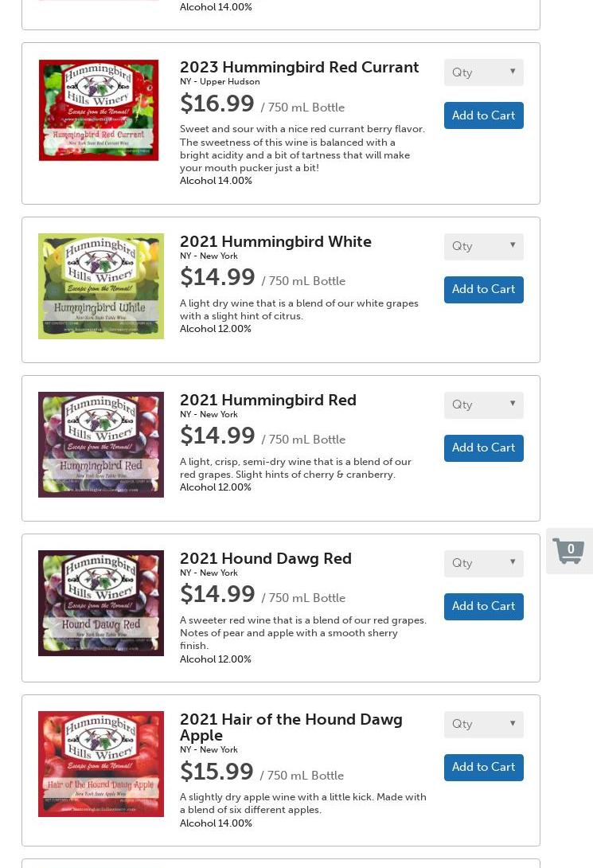This screenshot has height=868, width=593.
Task: Add 2021 Hummingbird White to cart
Action: coord(483,289)
